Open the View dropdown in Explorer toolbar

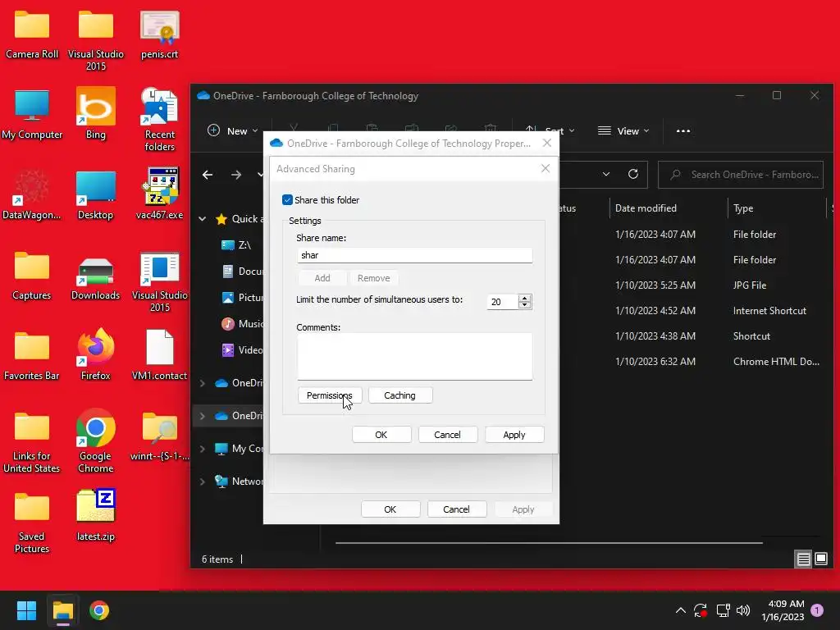coord(623,130)
